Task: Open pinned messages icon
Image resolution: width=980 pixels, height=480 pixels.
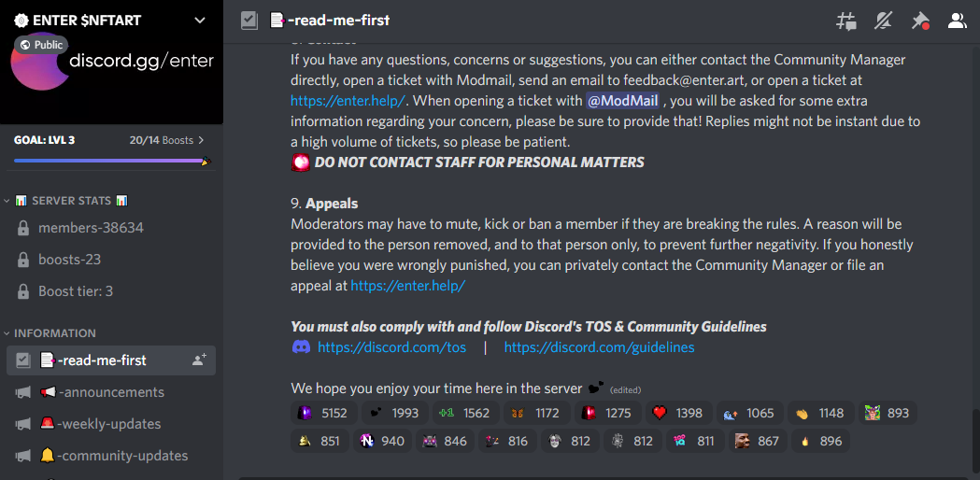Action: 919,21
